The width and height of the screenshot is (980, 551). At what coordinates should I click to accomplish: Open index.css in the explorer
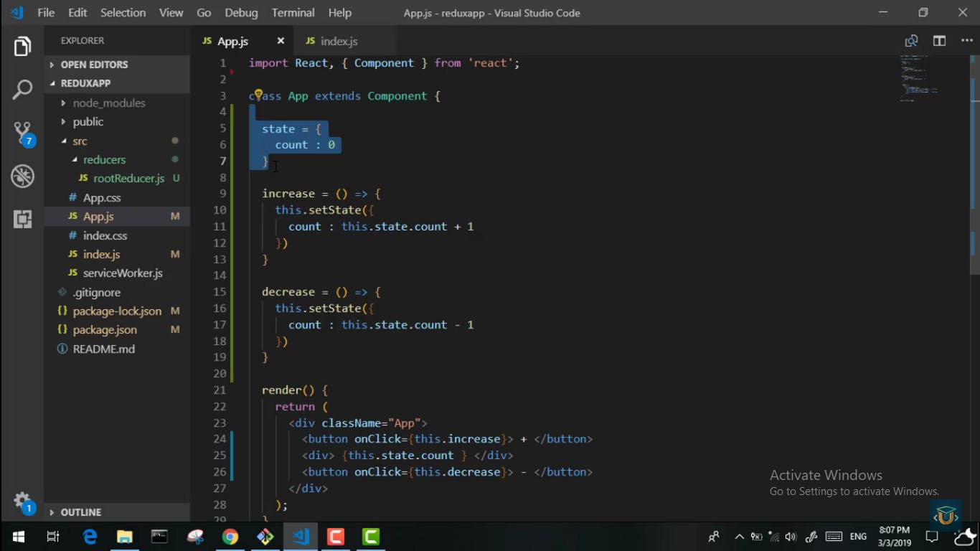click(x=118, y=236)
